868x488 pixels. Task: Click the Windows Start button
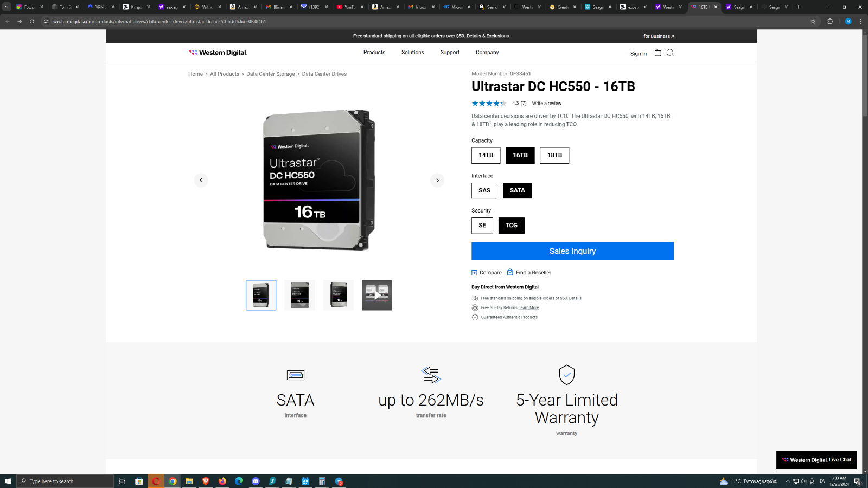[8, 481]
